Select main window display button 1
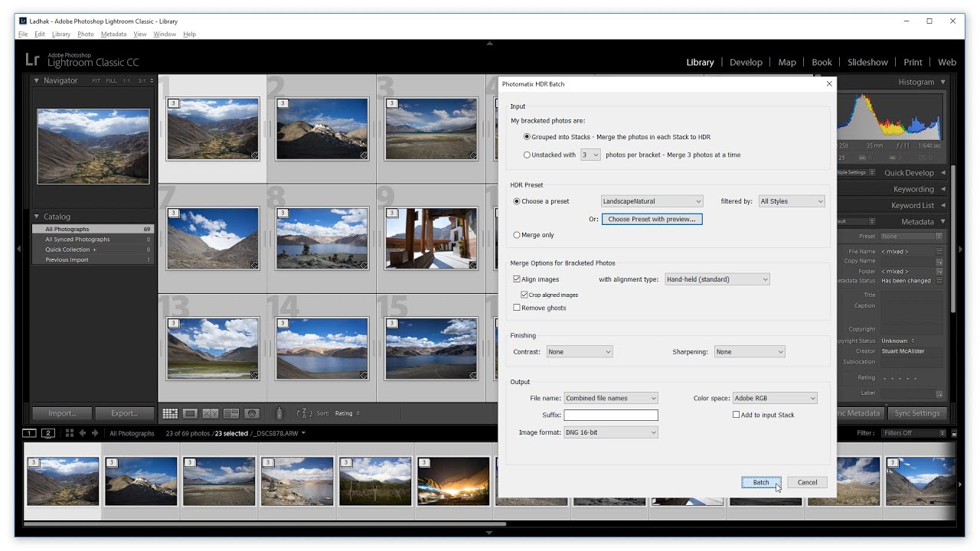The image size is (980, 551). [29, 433]
